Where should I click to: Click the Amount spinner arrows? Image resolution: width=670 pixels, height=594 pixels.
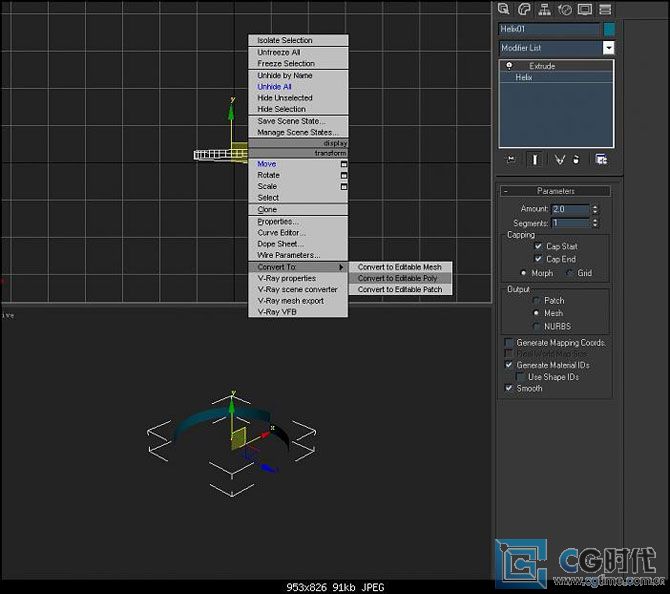coord(595,209)
